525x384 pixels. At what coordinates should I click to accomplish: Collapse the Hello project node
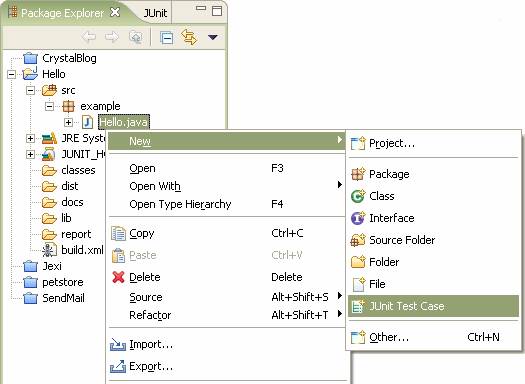[x=11, y=74]
